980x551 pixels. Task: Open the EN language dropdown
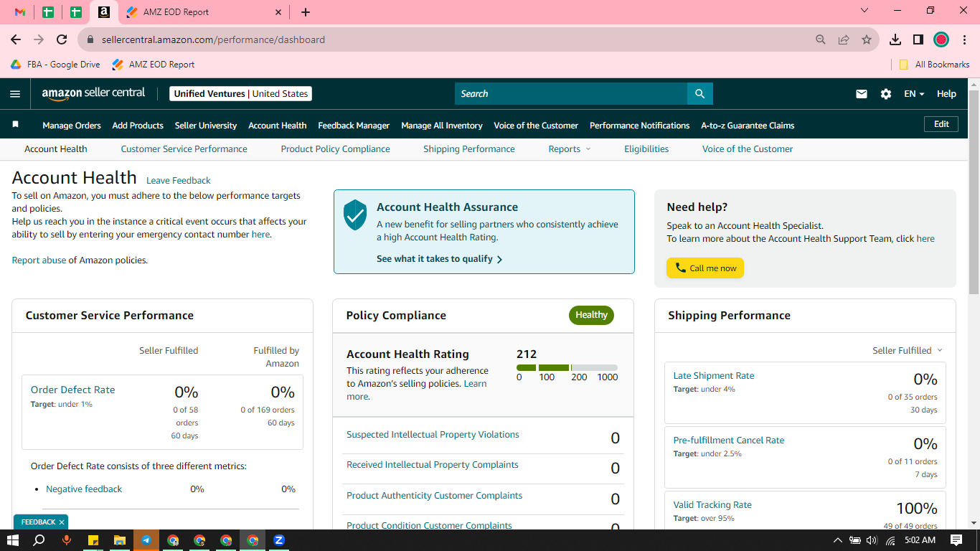(914, 94)
